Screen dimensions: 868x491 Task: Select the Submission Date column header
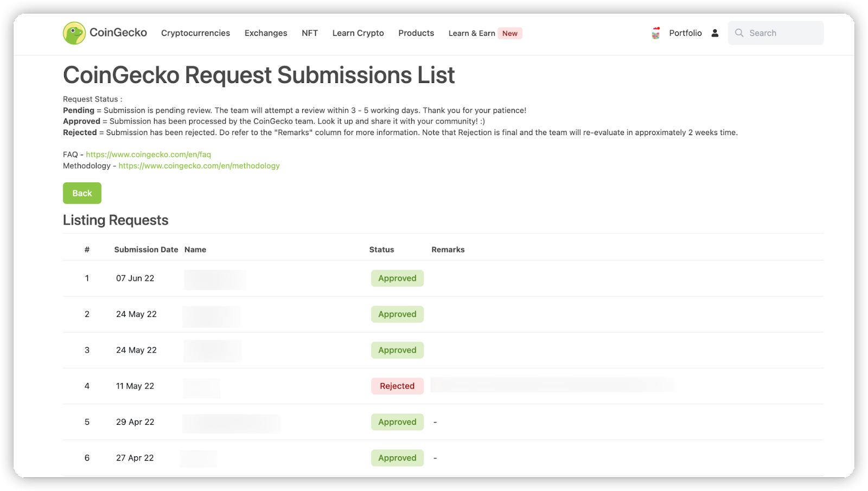click(x=146, y=250)
